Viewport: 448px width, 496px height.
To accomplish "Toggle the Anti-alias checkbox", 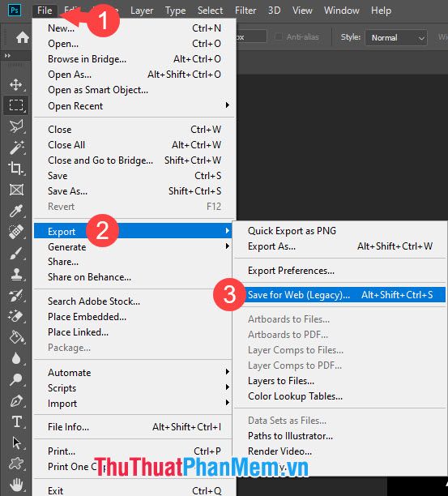I will click(279, 37).
